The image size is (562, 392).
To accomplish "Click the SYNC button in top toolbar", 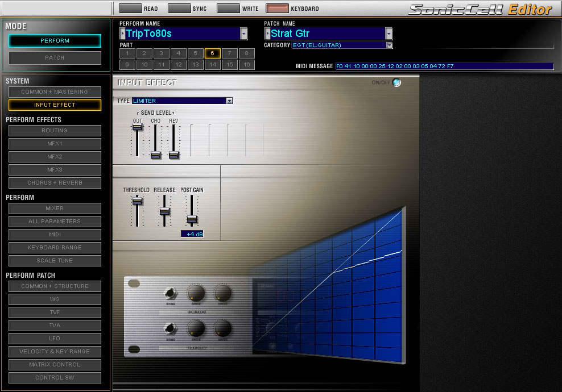I will [179, 8].
